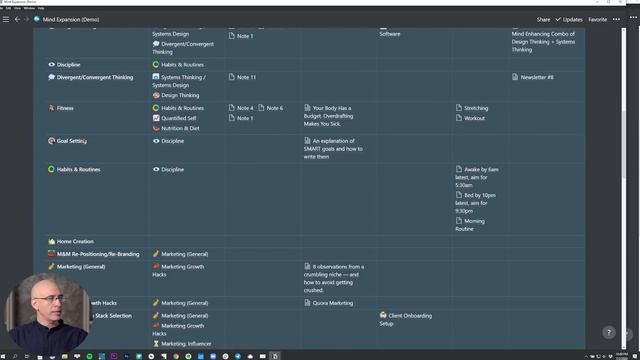
Task: Open the Home Creation row page
Action: (x=75, y=241)
